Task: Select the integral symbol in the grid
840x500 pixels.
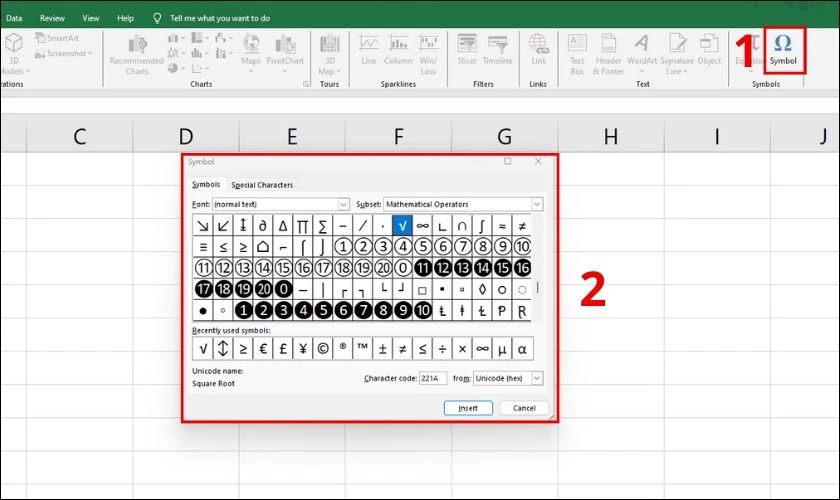Action: [482, 226]
